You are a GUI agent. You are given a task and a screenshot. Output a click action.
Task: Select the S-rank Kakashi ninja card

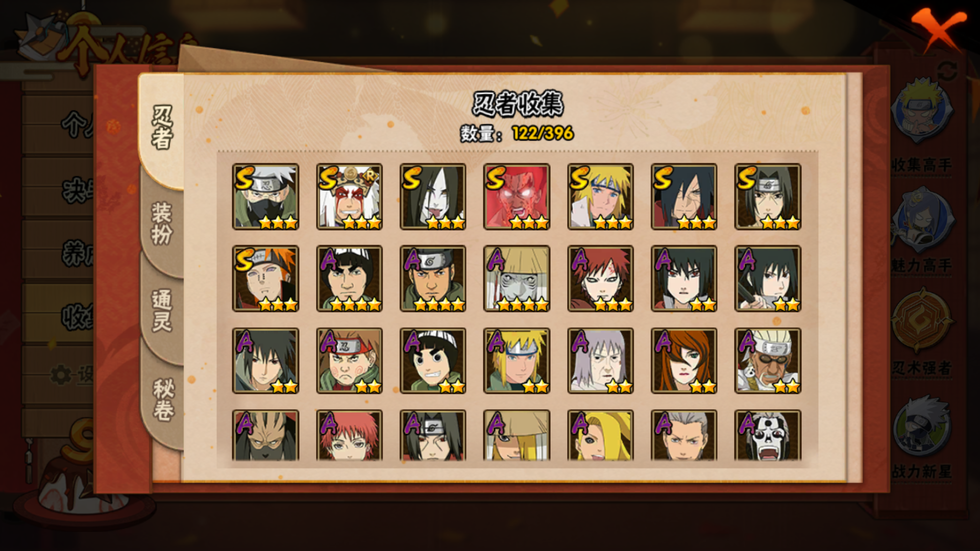tap(265, 196)
